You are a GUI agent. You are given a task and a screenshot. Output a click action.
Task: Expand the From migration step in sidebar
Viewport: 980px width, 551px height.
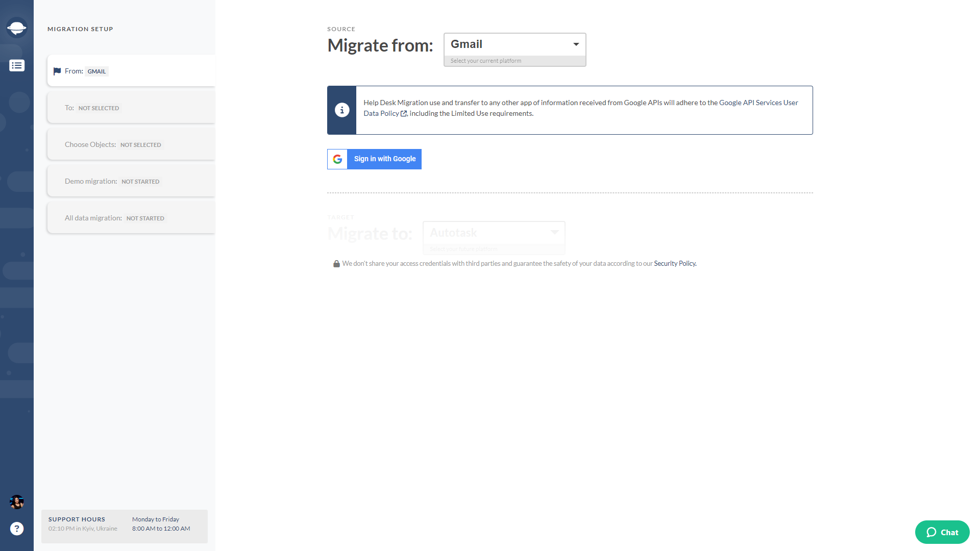coord(131,70)
